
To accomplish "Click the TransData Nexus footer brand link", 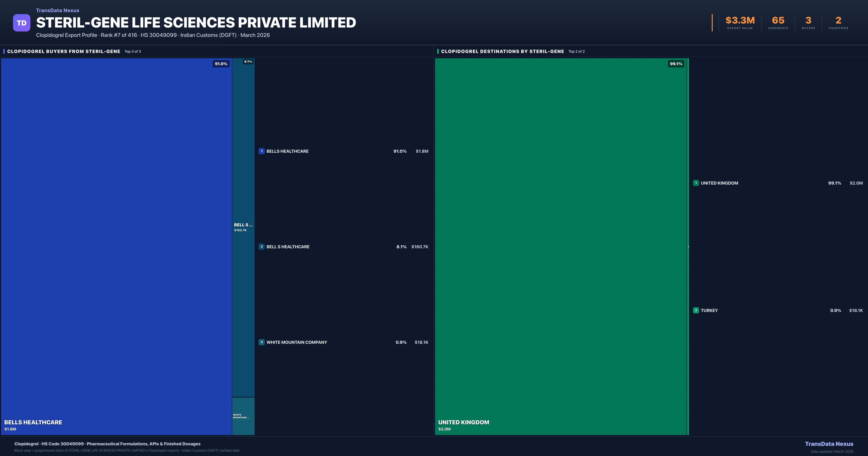I will click(x=829, y=444).
